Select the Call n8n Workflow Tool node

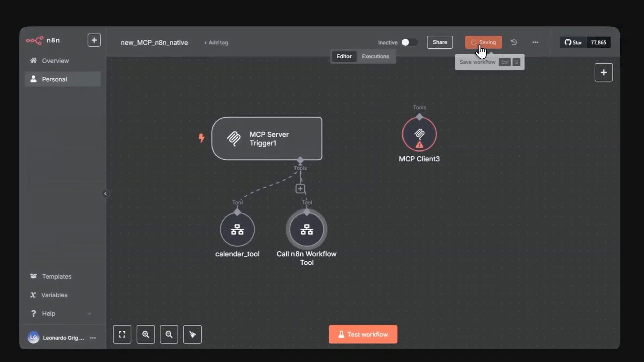tap(307, 230)
